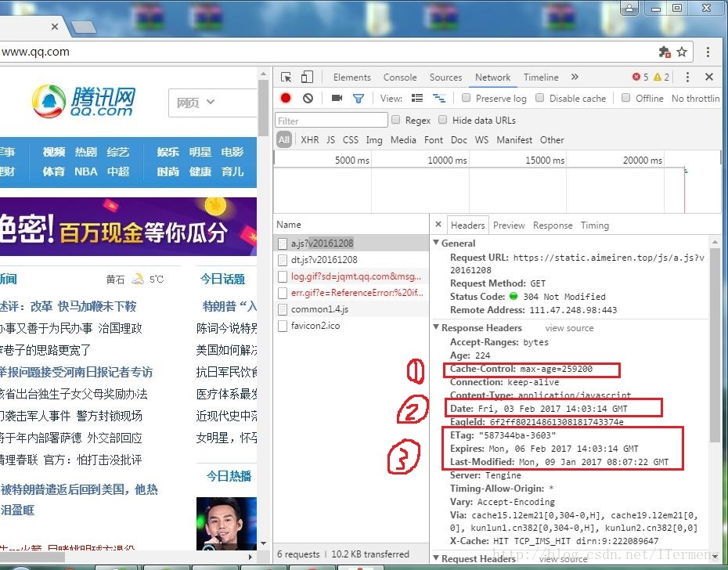Open the Chrome three-dot menu
Viewport: 728px width, 570px height.
(708, 52)
